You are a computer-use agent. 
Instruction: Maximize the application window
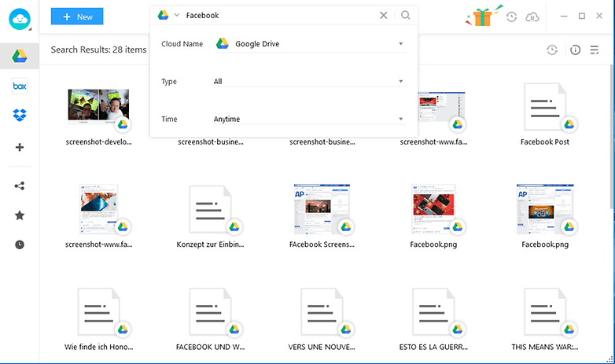(582, 16)
